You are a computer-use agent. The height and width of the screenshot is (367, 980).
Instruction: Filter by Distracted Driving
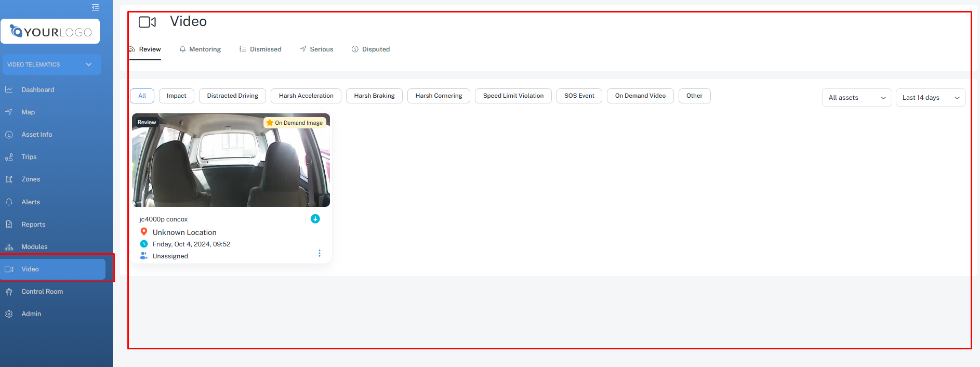(x=233, y=96)
